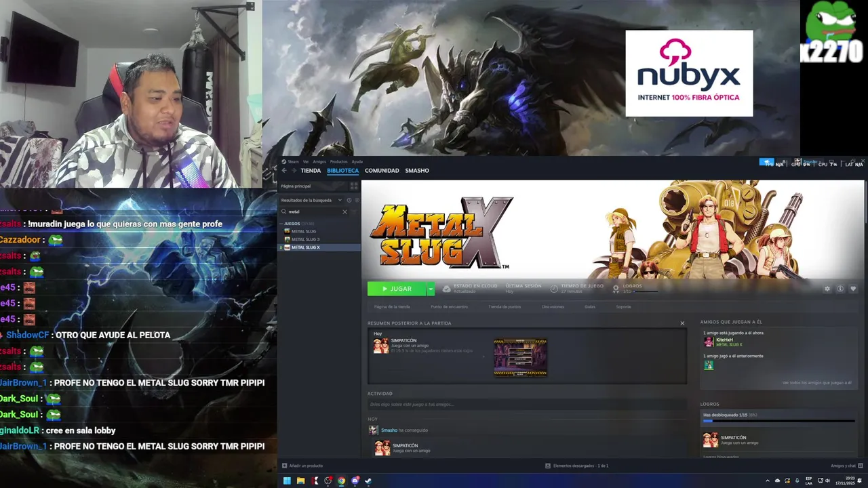Clear the 'metal' search text
This screenshot has width=868, height=488.
coord(344,211)
